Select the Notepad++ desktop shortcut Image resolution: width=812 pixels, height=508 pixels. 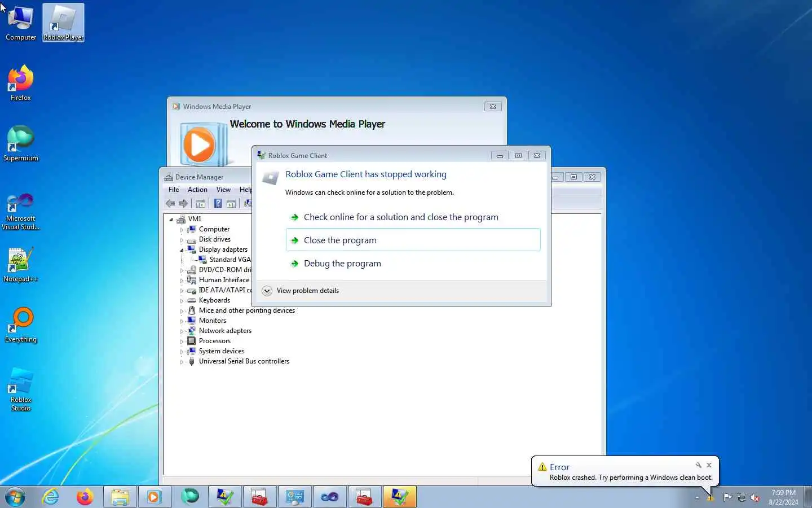click(21, 264)
